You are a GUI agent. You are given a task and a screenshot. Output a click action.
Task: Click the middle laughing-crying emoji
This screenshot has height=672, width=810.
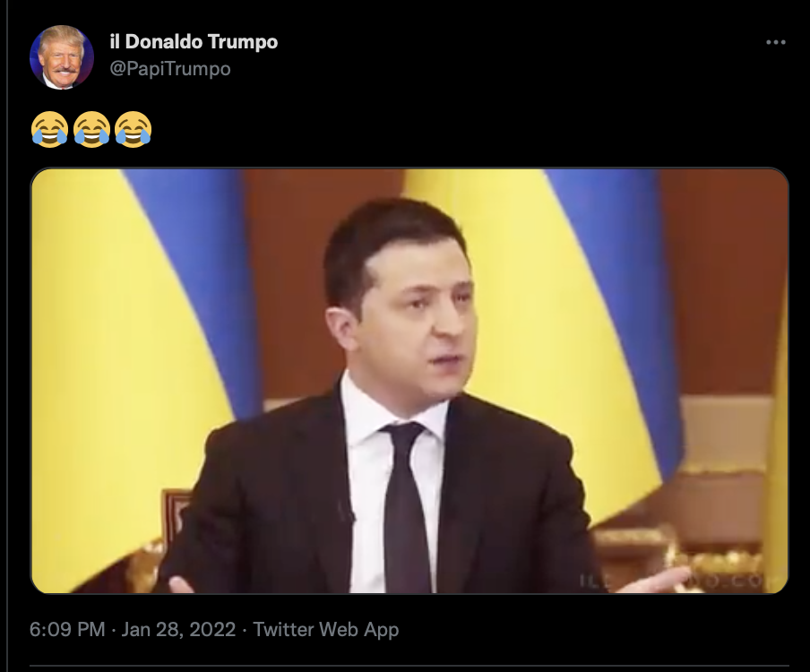(91, 129)
